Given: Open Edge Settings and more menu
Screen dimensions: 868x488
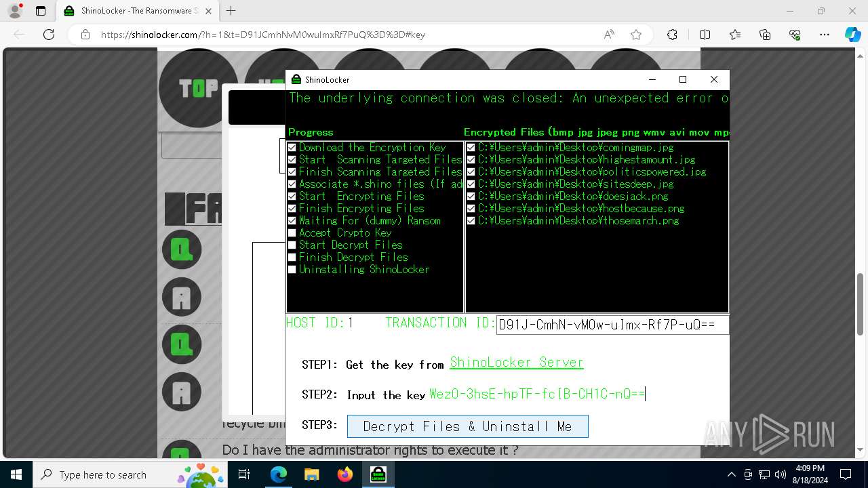Looking at the screenshot, I should pyautogui.click(x=825, y=35).
